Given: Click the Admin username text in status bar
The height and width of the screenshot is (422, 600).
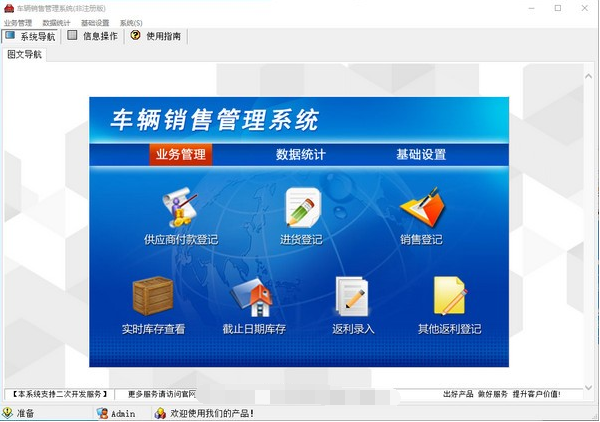Looking at the screenshot, I should click(123, 414).
